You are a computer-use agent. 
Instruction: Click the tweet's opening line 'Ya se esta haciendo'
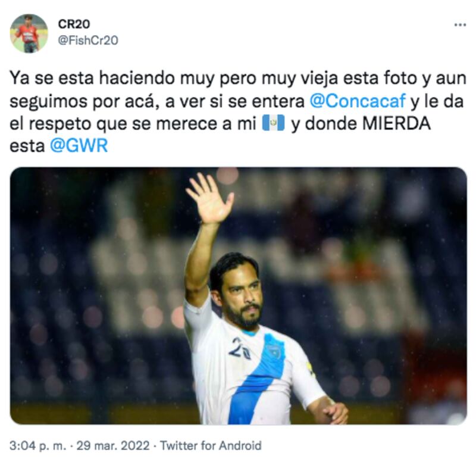point(92,79)
